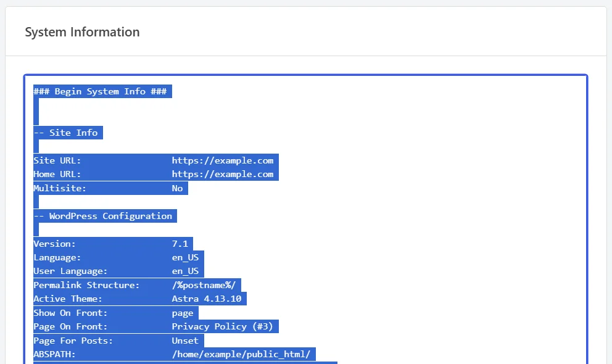The image size is (612, 364).
Task: Click the 'Language:' label
Action: (x=57, y=257)
